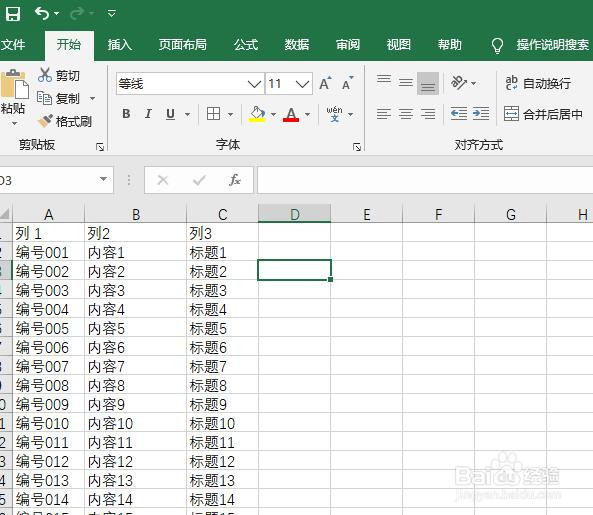Select align left icon
The height and width of the screenshot is (515, 593).
coord(384,114)
